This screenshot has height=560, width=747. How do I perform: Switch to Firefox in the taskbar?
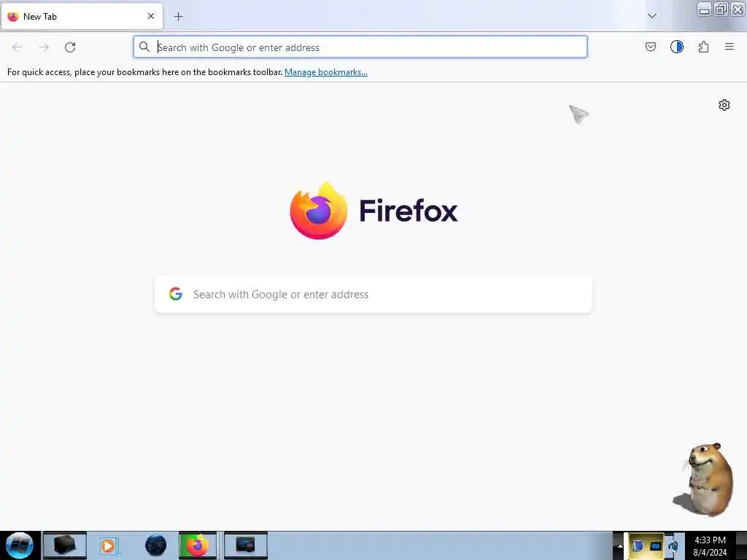tap(198, 545)
